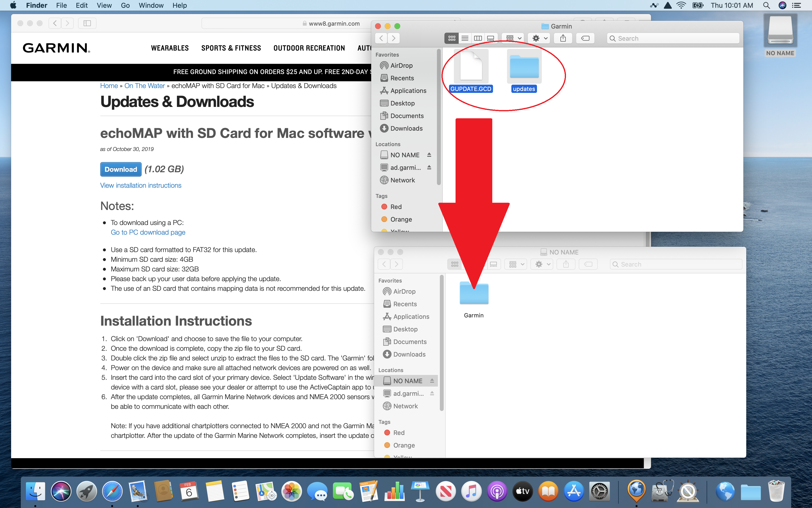Click Share icon in Garmin window toolbar
This screenshot has height=508, width=812.
tap(563, 38)
